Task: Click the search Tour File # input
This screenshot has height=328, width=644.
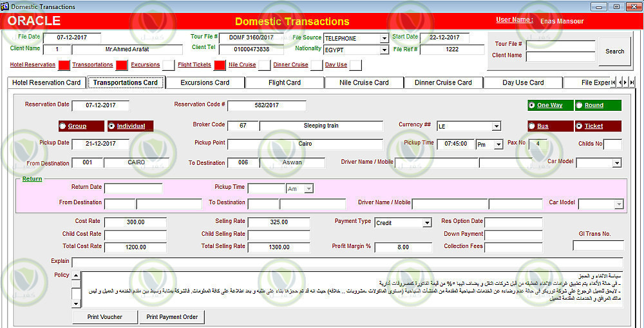Action: [x=561, y=45]
